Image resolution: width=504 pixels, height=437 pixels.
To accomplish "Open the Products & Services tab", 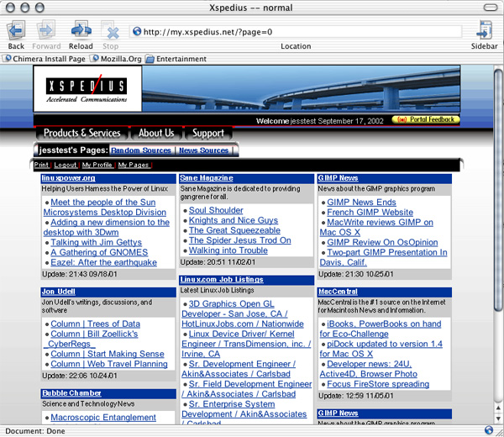I will pos(81,133).
